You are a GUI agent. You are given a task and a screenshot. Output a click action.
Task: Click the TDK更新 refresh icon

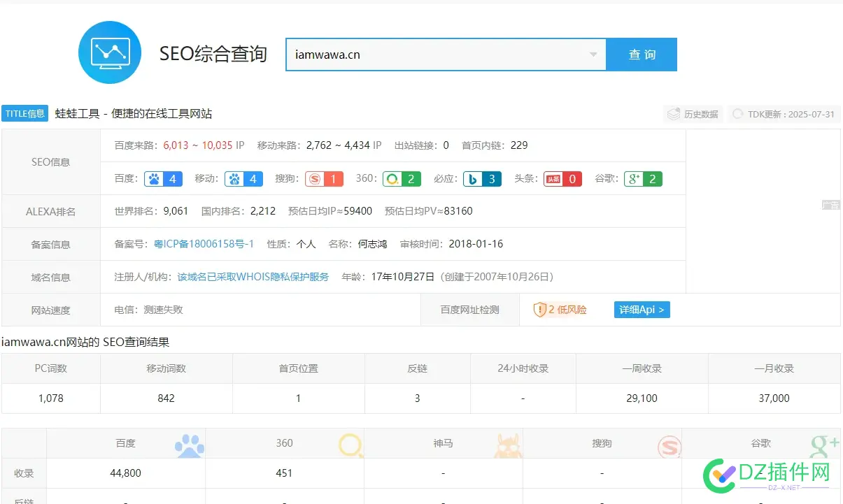[739, 113]
